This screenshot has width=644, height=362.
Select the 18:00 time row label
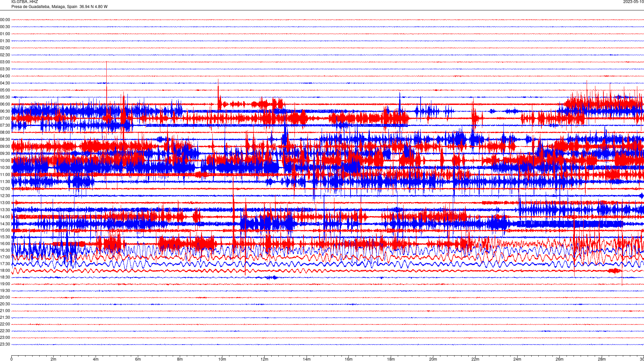pos(5,270)
